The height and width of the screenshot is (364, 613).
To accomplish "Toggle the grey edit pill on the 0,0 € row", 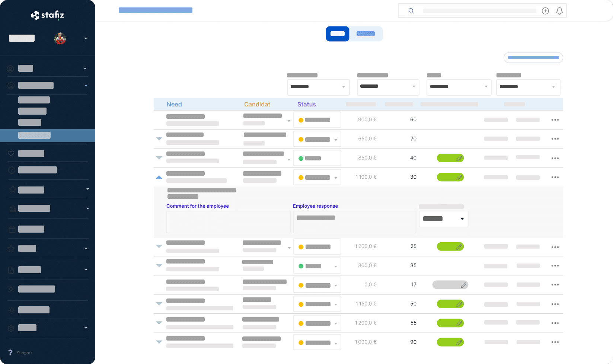I will click(x=450, y=285).
